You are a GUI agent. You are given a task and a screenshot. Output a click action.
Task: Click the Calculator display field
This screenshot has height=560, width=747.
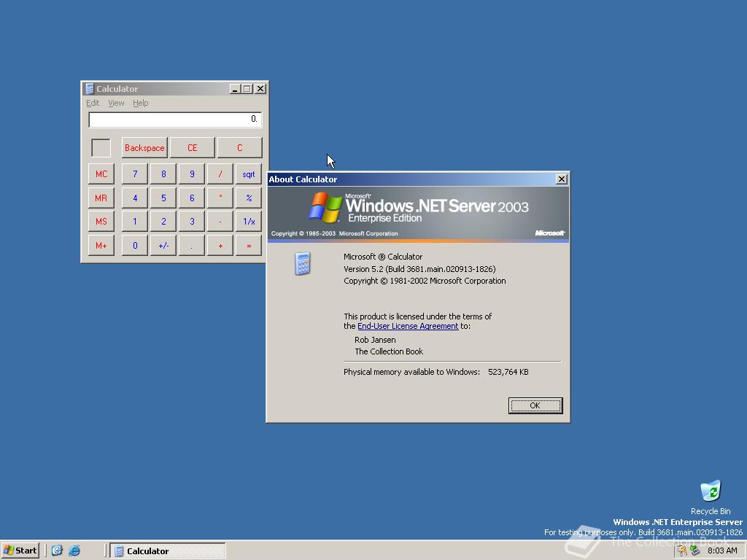click(175, 120)
